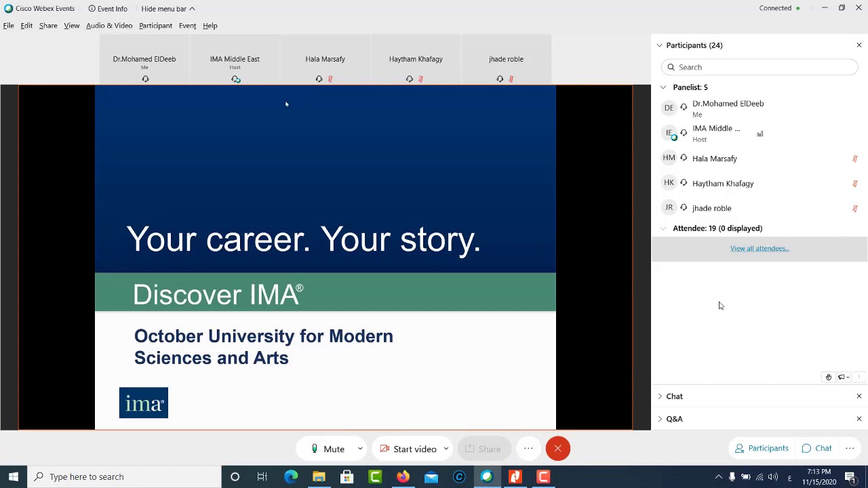
Task: Open Firefox from the taskbar
Action: pos(403,476)
